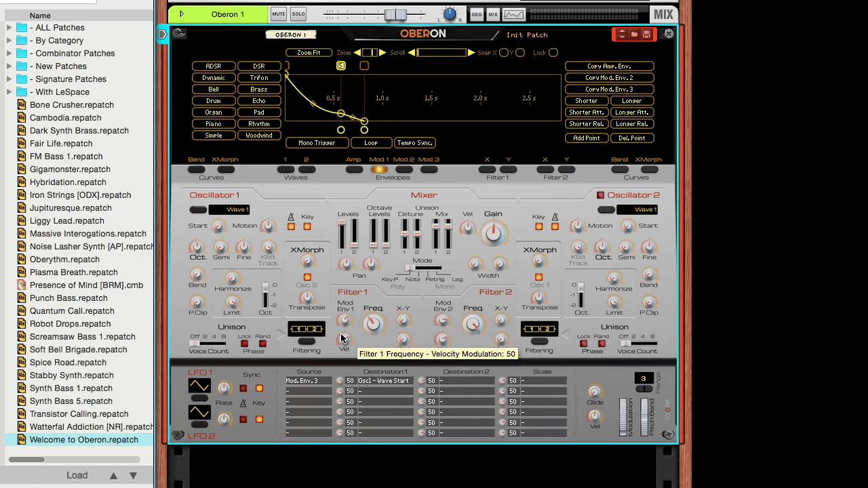
Task: Toggle Oscillator 1 metronome sync LED
Action: tap(291, 226)
